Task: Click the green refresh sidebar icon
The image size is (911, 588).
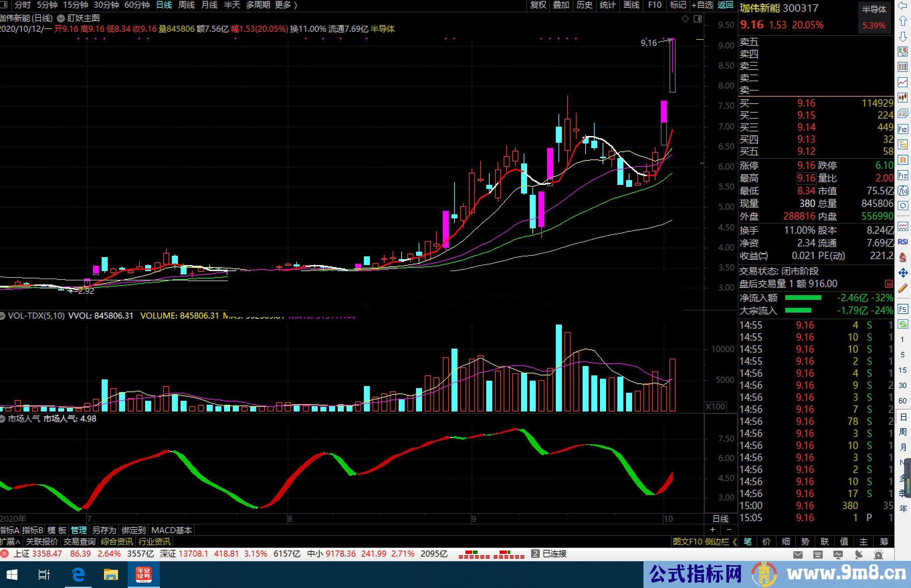Action: click(x=903, y=324)
